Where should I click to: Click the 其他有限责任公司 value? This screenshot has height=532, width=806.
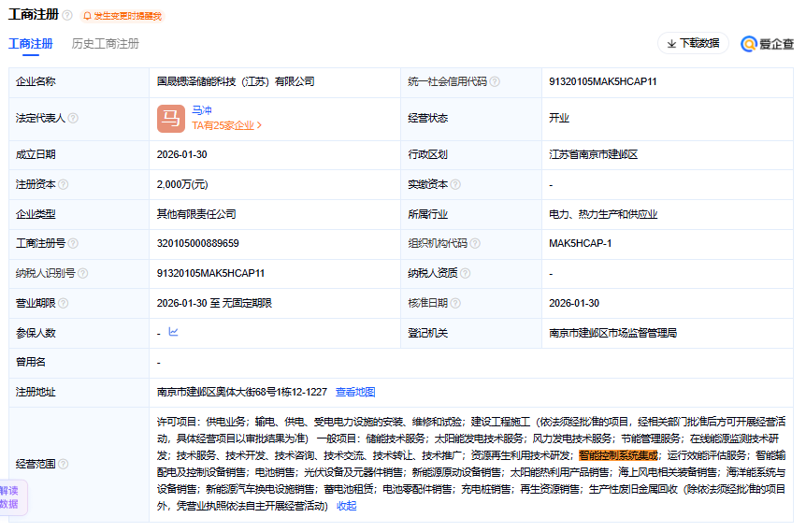[196, 214]
